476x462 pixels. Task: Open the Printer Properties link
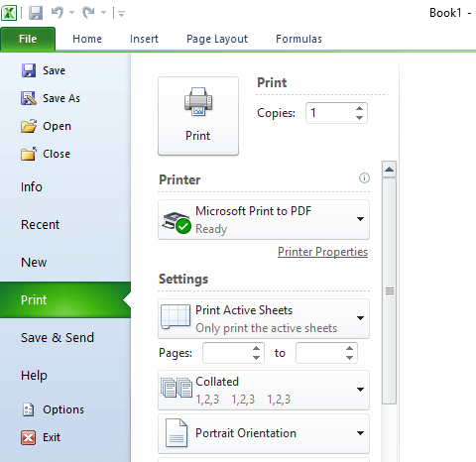[322, 252]
